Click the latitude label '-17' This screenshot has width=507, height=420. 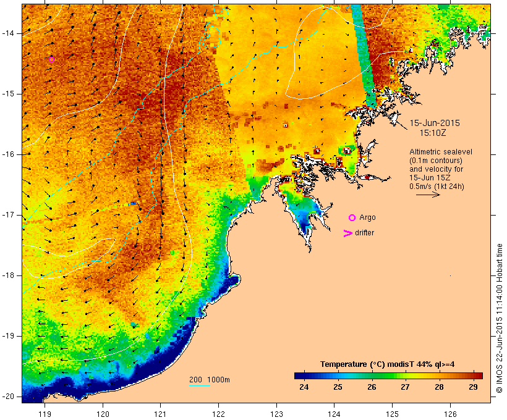click(x=7, y=215)
